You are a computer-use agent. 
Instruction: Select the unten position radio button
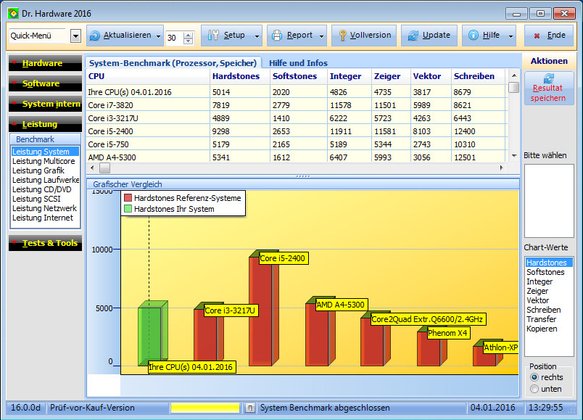point(534,389)
